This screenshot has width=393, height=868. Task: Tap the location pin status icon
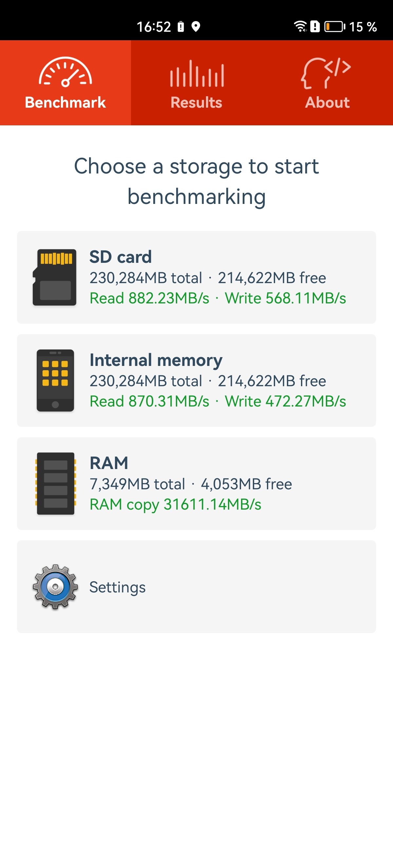tap(196, 26)
